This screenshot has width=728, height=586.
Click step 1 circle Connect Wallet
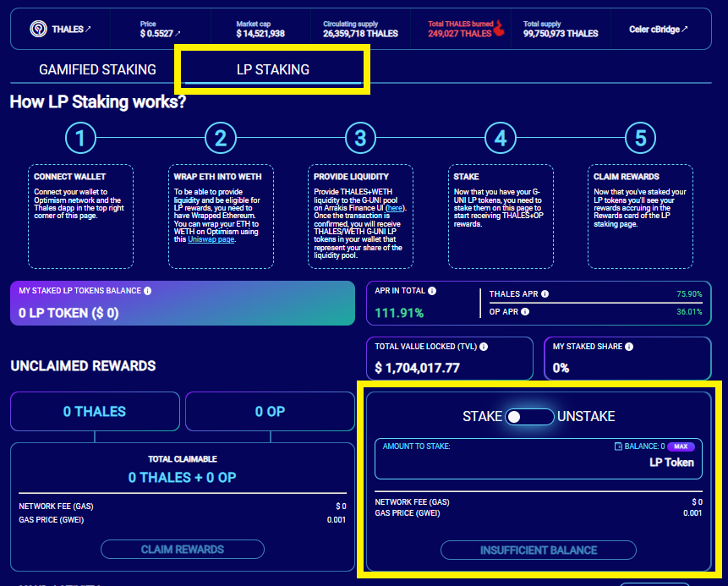(x=80, y=138)
